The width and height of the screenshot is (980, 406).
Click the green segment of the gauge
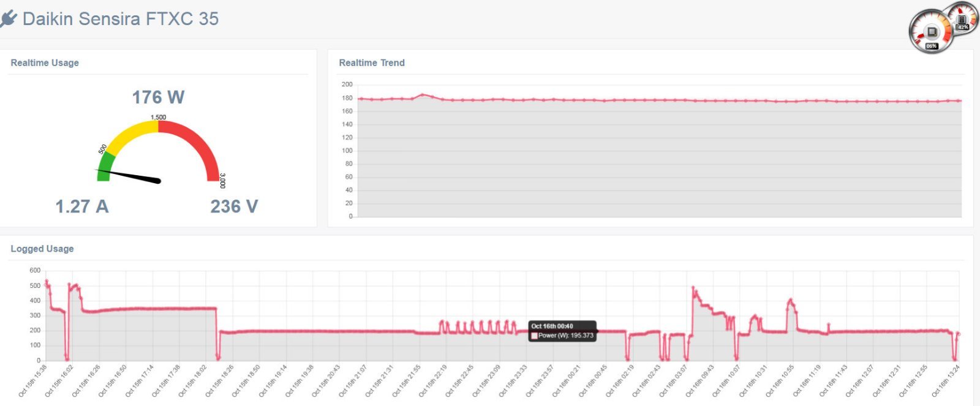click(x=105, y=167)
